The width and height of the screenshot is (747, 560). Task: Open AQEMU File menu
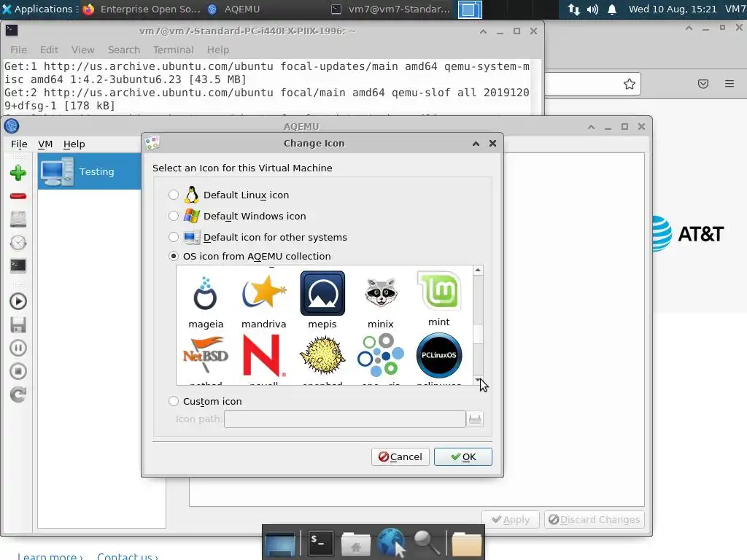click(19, 144)
